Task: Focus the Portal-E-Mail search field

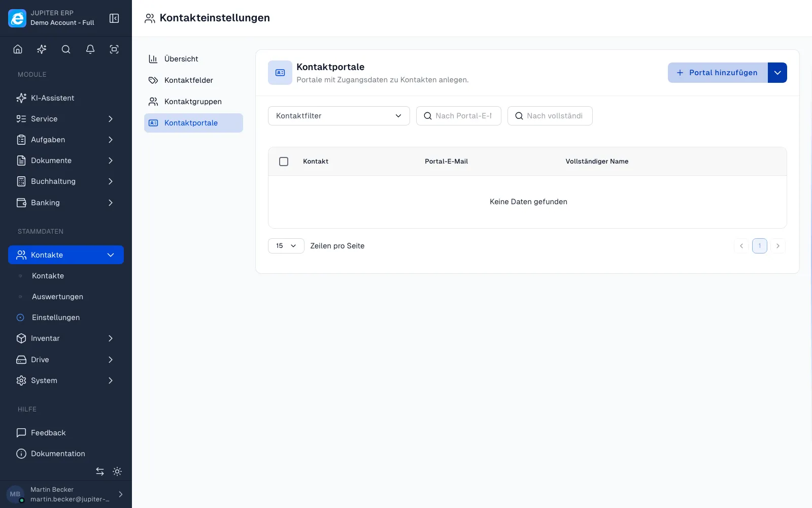Action: 459,116
